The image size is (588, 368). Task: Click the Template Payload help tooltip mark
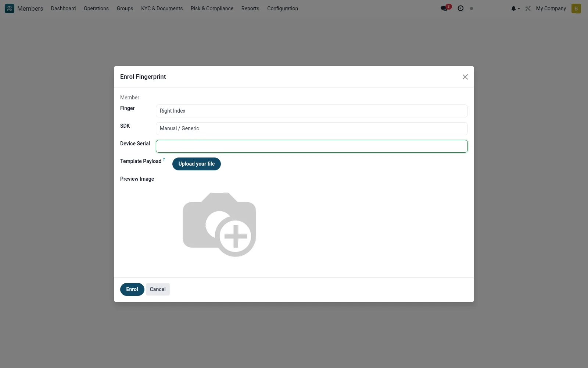164,159
